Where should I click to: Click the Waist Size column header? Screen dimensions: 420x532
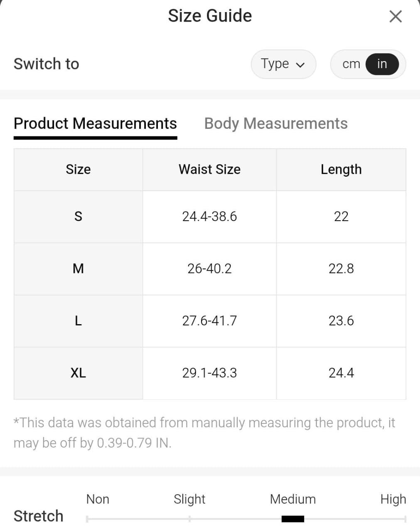point(209,170)
